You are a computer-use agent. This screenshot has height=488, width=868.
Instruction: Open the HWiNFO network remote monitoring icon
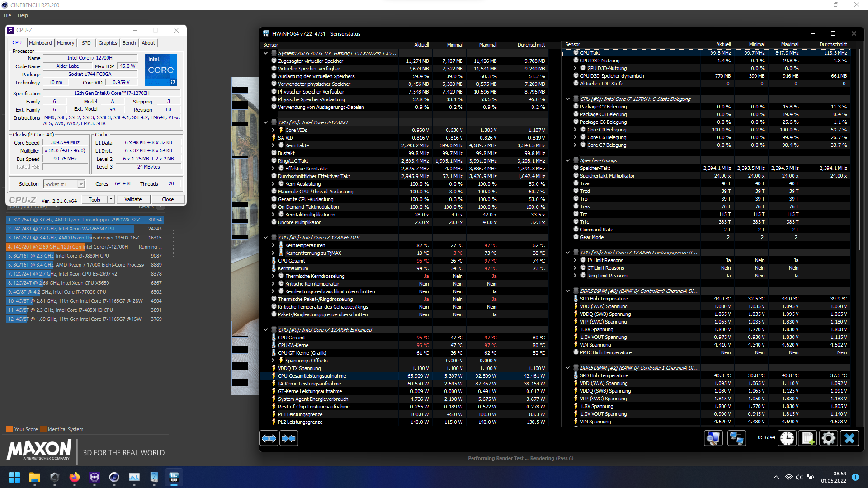coord(736,438)
